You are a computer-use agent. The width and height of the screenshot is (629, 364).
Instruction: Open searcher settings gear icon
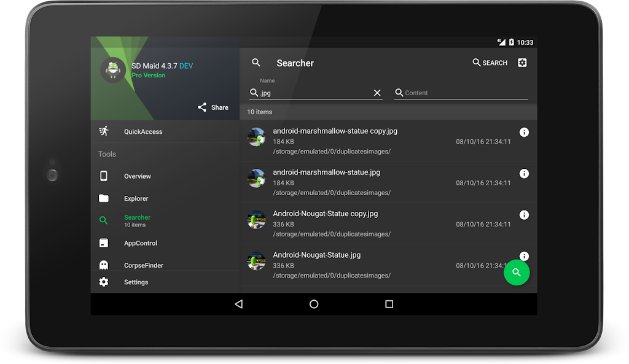pos(522,63)
